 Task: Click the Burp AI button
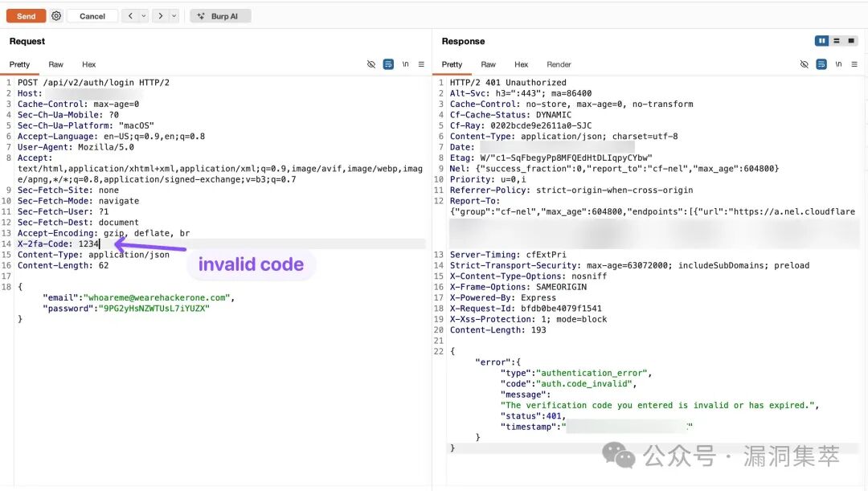(x=220, y=16)
